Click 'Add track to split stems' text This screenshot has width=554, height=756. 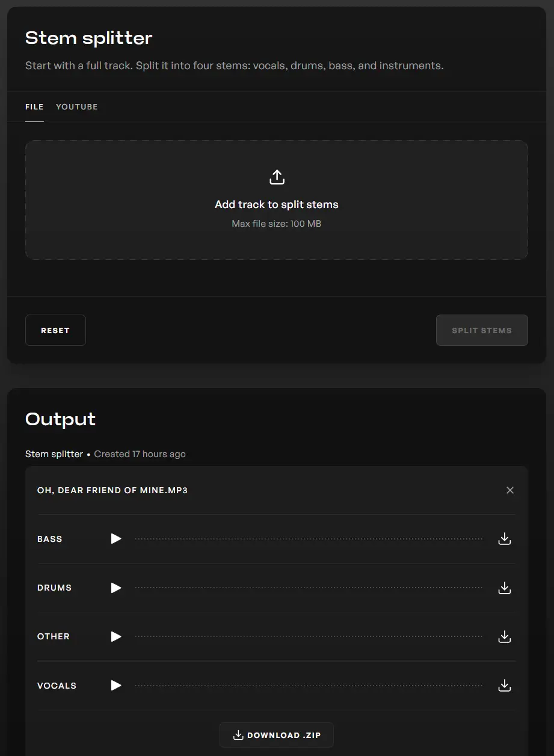[x=277, y=204]
